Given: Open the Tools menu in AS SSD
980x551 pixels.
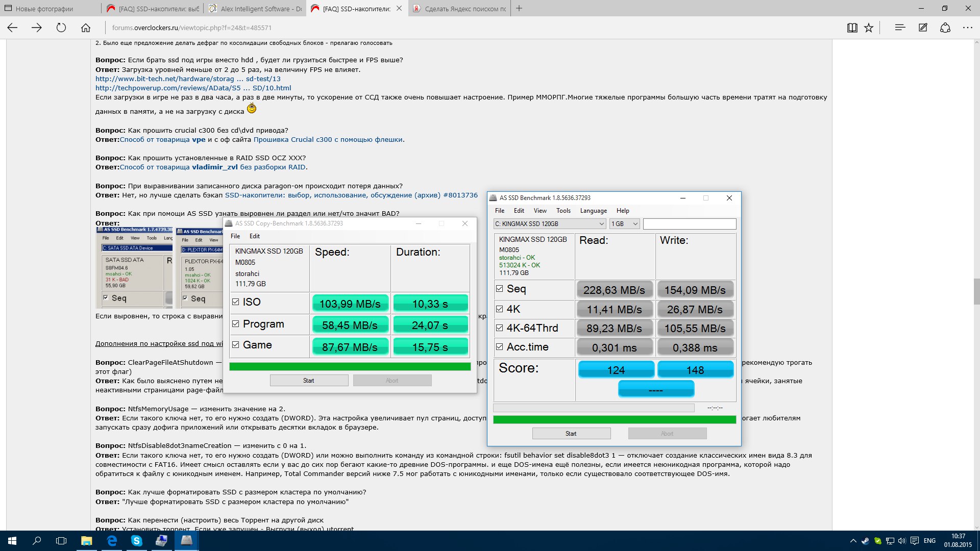Looking at the screenshot, I should (x=563, y=211).
